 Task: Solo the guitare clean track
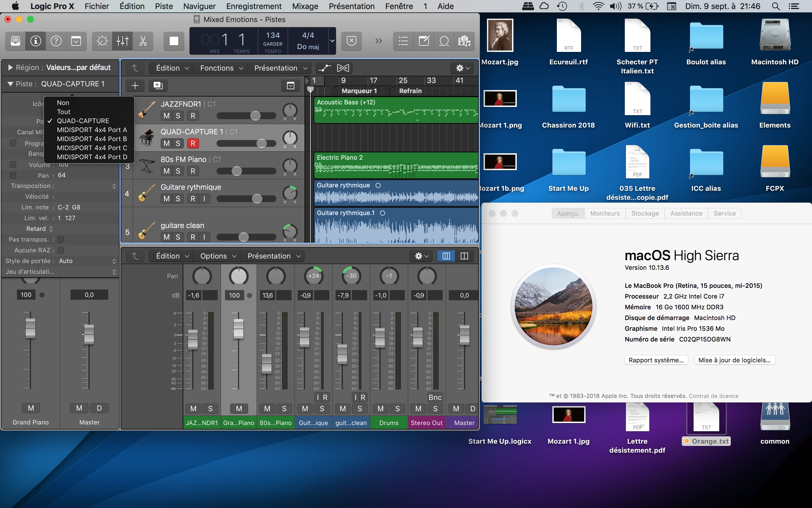pyautogui.click(x=178, y=237)
